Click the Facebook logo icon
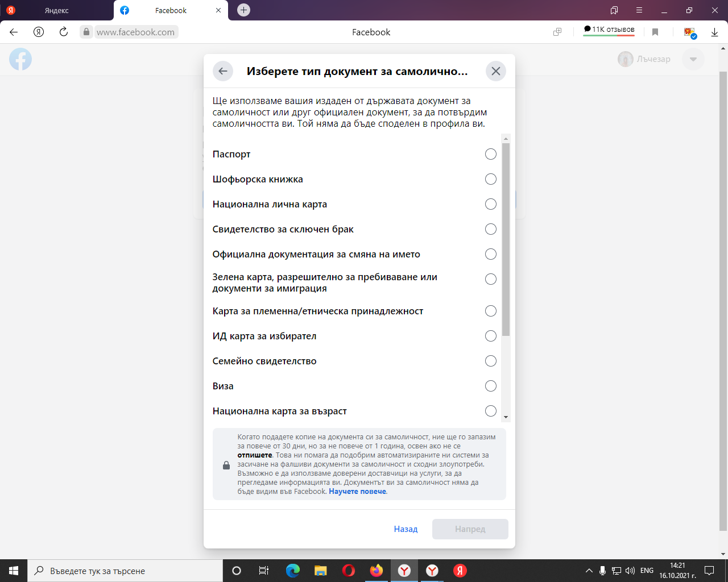The width and height of the screenshot is (728, 582). (20, 59)
